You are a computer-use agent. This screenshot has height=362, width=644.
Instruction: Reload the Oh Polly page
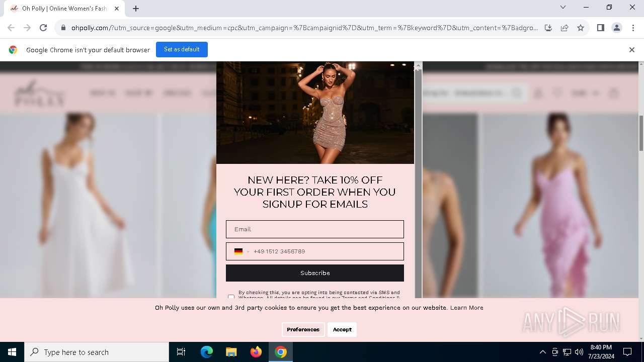tap(43, 28)
